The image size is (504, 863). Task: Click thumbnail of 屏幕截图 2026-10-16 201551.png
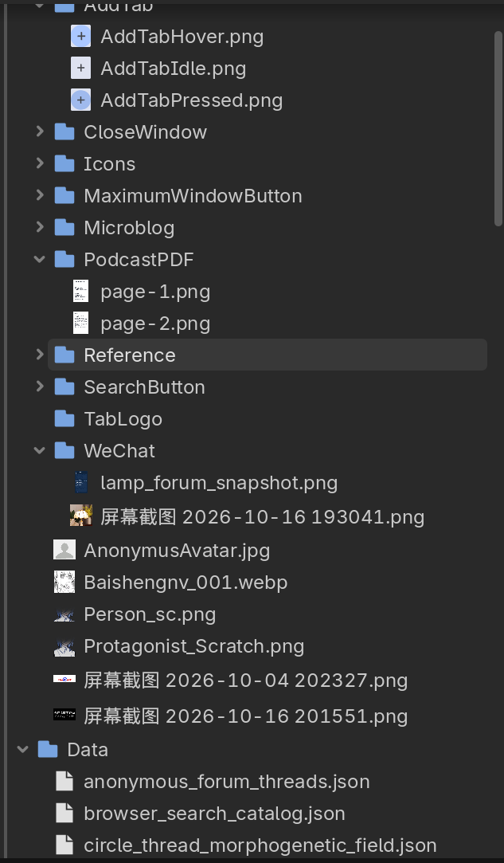(64, 715)
